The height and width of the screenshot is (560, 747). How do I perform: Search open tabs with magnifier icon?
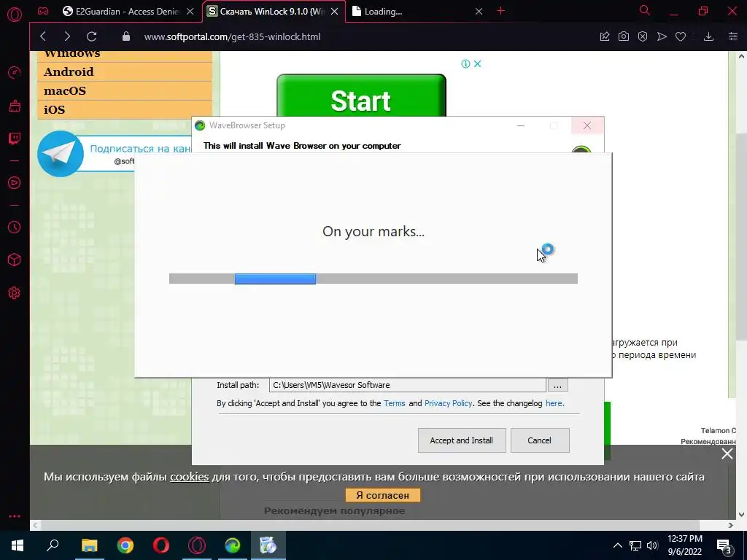645,10
